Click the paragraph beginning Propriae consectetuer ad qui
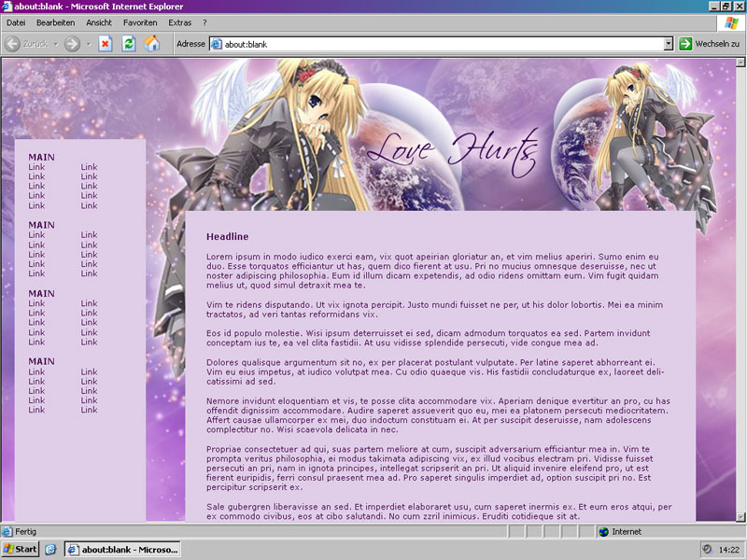This screenshot has width=747, height=560. click(430, 469)
